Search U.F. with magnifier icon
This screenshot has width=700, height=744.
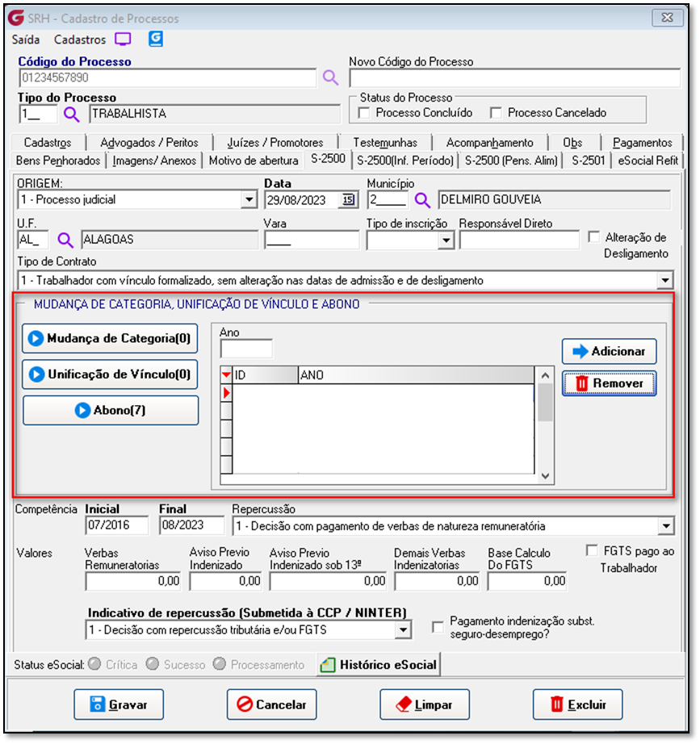click(65, 240)
